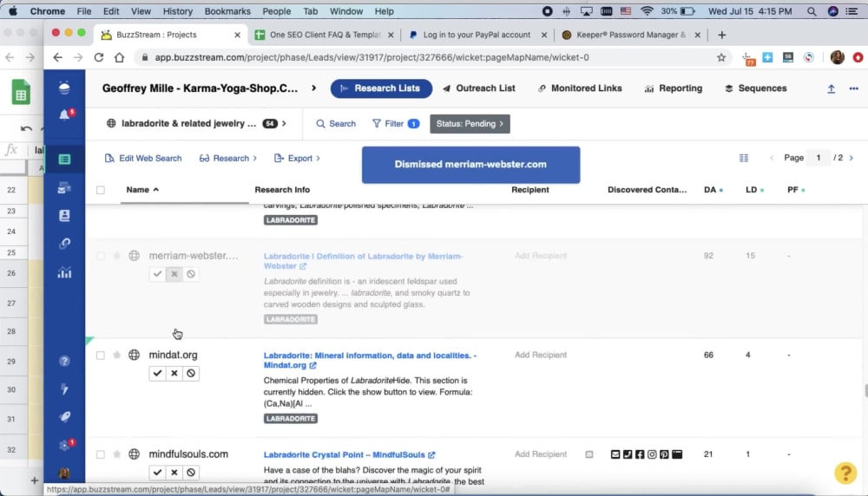Screen dimensions: 868x496
Task: Expand the project name chevron
Action: point(314,88)
